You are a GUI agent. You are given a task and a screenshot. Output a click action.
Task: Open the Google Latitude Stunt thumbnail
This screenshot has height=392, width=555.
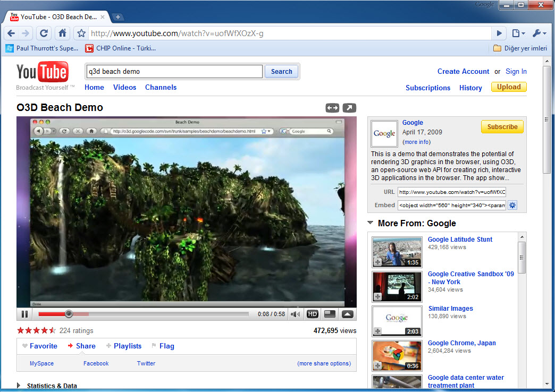tap(397, 251)
